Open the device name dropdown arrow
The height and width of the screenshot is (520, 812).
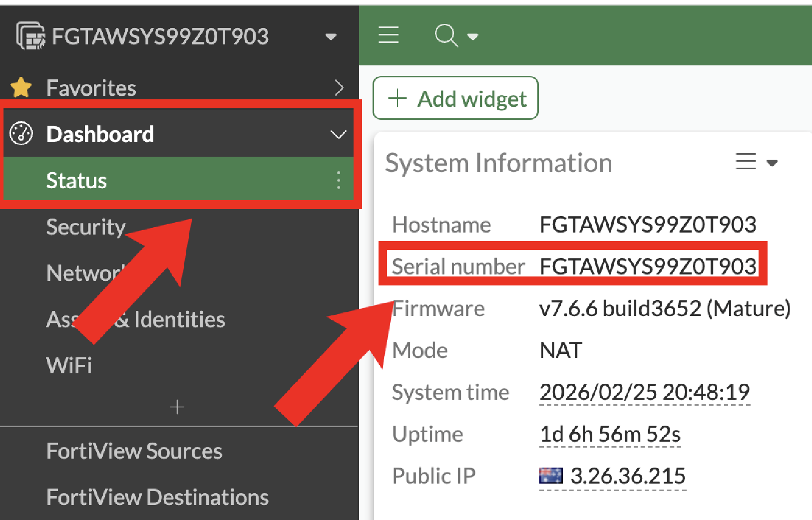331,36
